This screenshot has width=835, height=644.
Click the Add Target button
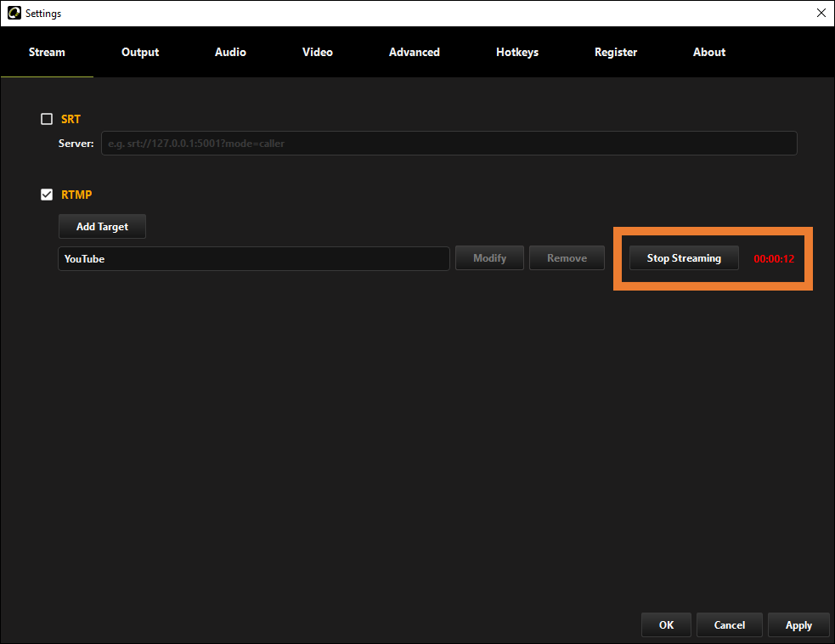(102, 226)
